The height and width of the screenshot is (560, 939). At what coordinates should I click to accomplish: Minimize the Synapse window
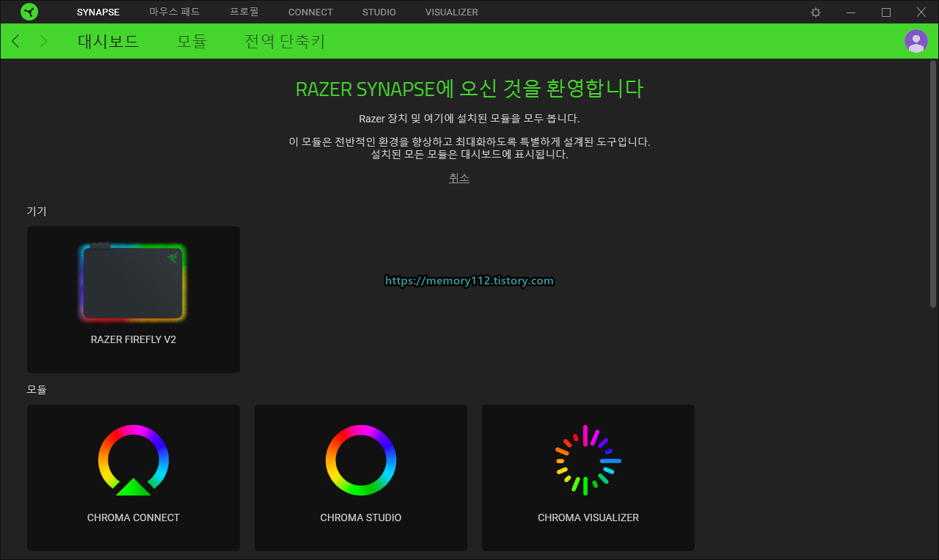(x=851, y=12)
